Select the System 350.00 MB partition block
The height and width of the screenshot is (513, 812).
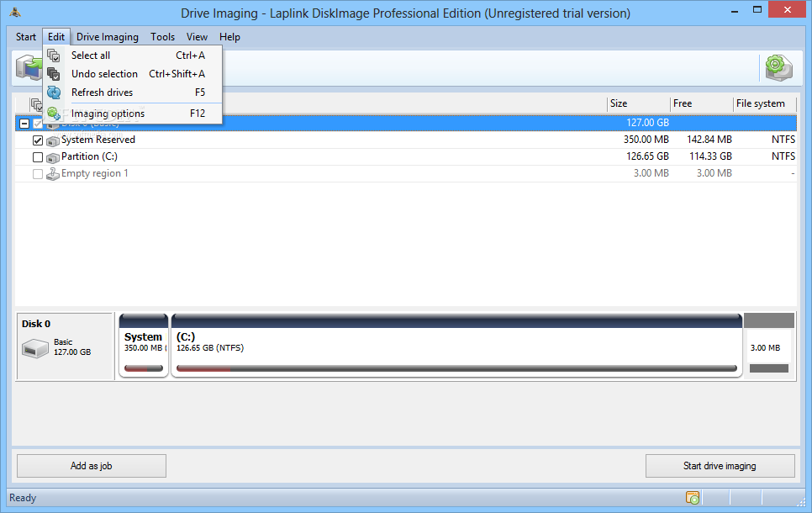[x=144, y=345]
